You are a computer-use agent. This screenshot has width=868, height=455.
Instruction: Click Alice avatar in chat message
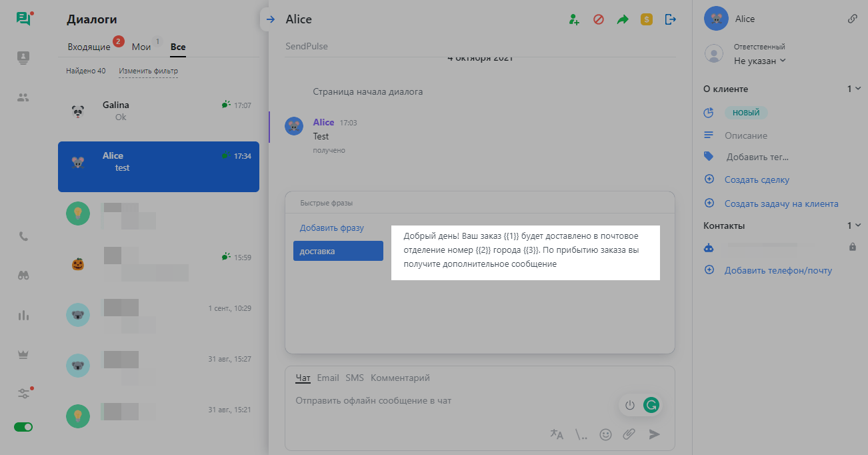[x=294, y=125]
